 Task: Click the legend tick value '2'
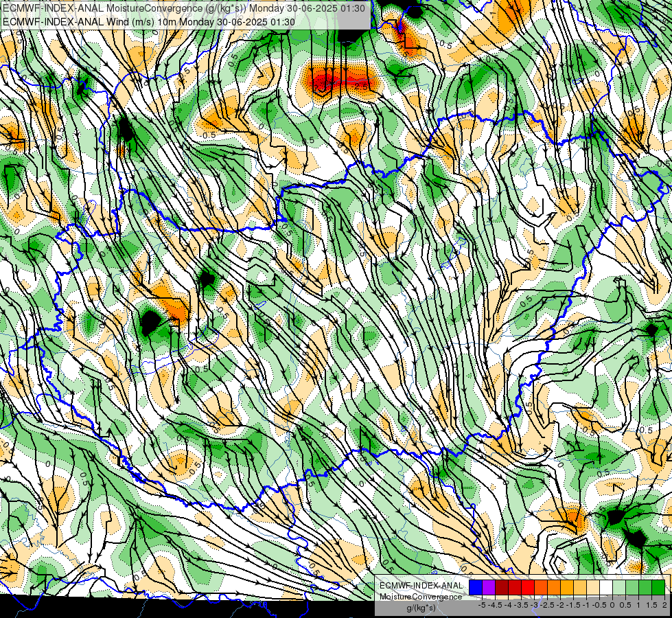[664, 605]
